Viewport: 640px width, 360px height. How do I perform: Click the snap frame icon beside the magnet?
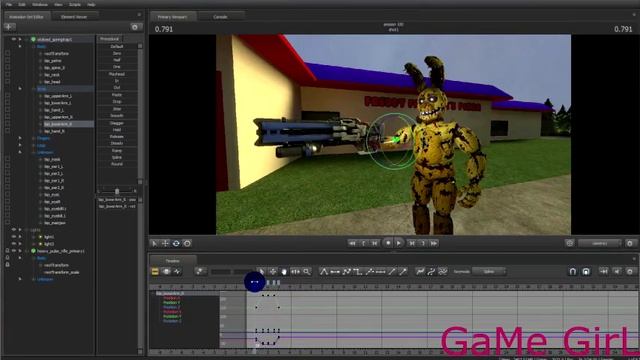pyautogui.click(x=586, y=271)
